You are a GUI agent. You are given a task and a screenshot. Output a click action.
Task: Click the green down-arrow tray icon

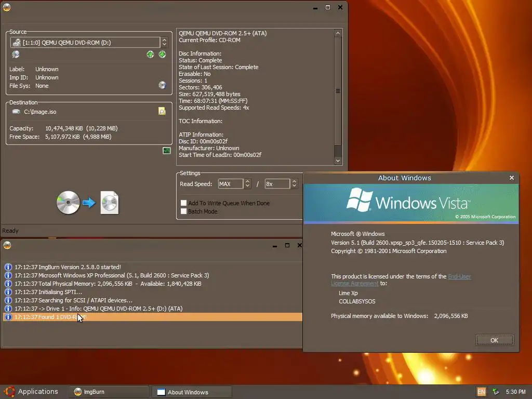tap(162, 54)
